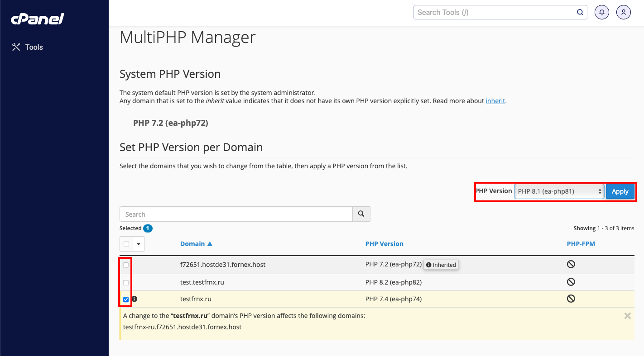Click the system PHP 7.2 (ea-php72) heading
Screen dimensions: 644x356
[171, 123]
